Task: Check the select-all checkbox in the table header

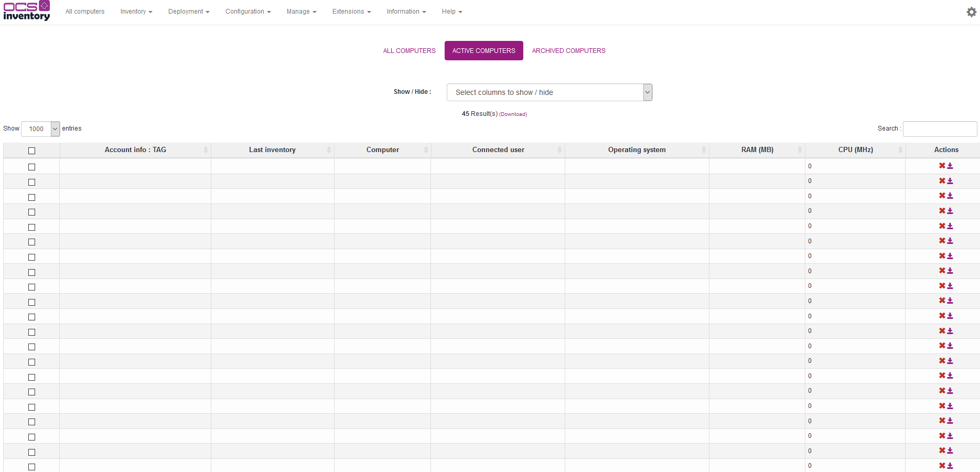Action: pyautogui.click(x=31, y=150)
